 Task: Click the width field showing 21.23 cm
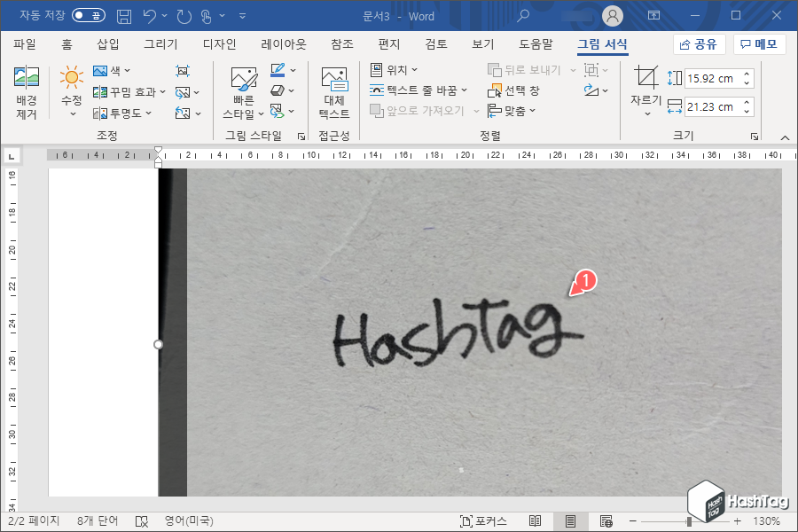pos(710,107)
